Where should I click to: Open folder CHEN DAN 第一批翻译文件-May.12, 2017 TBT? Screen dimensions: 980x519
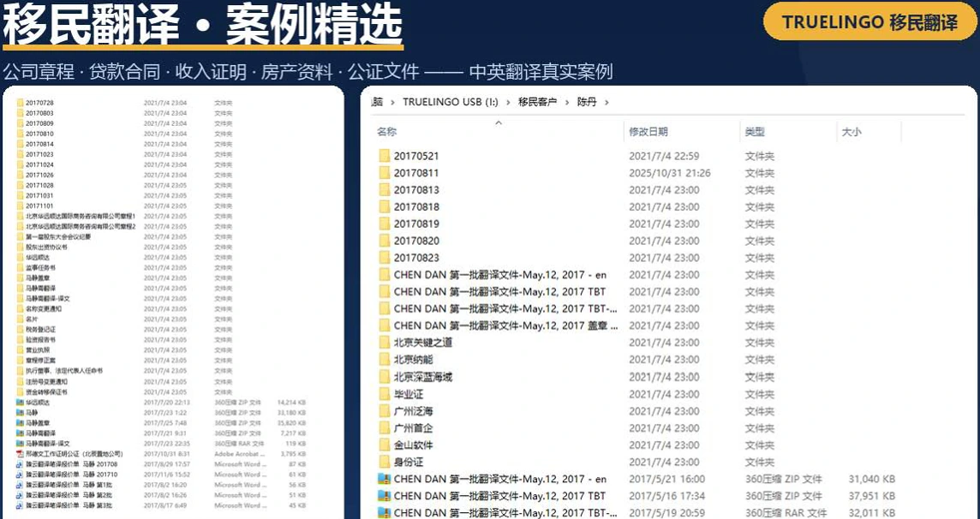[x=499, y=292]
